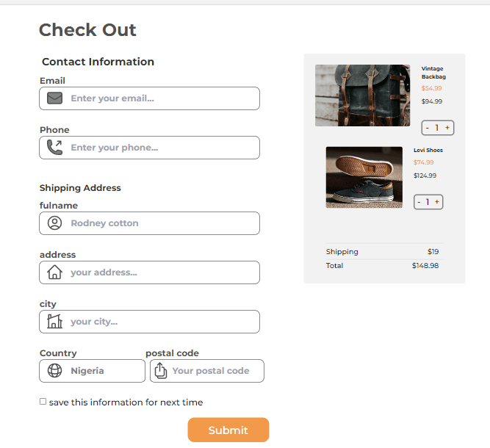The image size is (490, 448).
Task: Increase Levi Shoes quantity with plus
Action: (437, 202)
